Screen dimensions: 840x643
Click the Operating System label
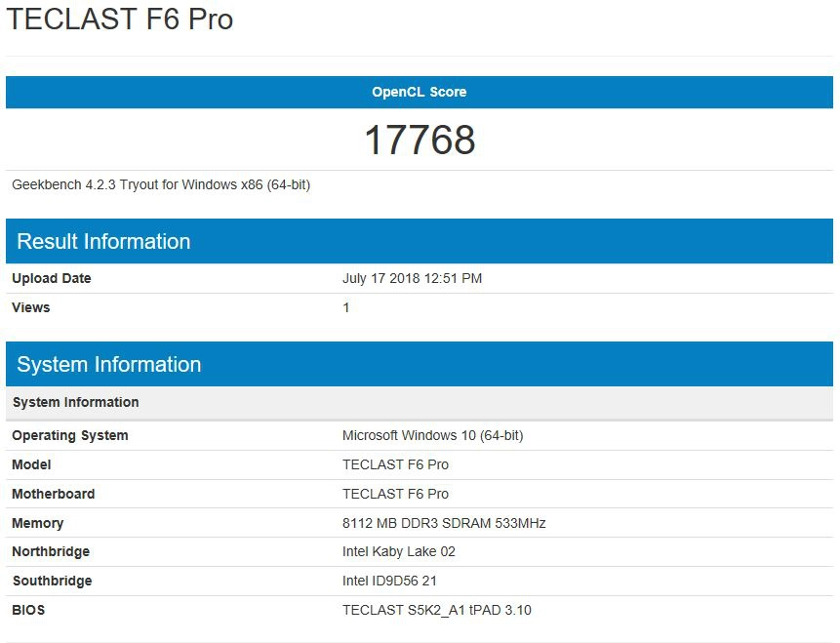[x=70, y=435]
